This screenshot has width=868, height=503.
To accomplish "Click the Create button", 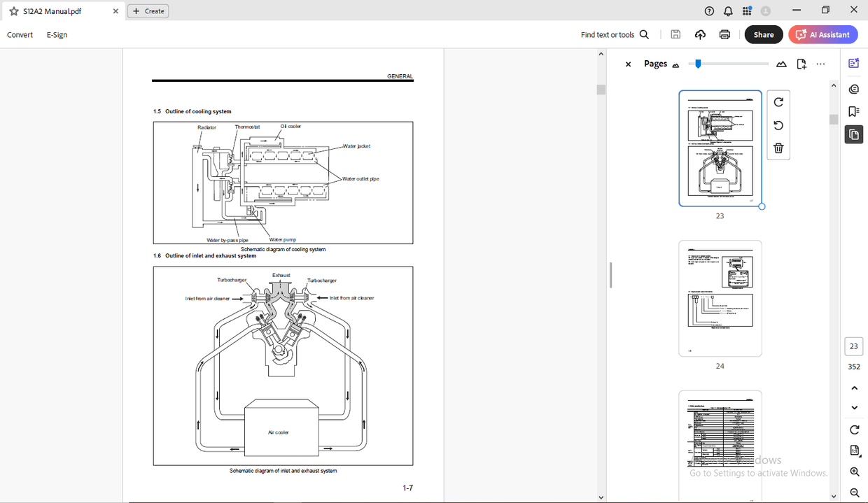I will 148,10.
